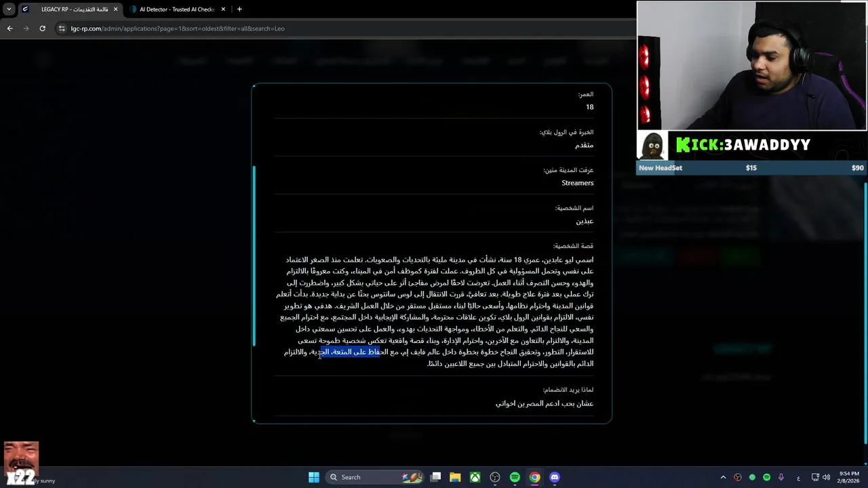Click the age value 18
The image size is (868, 488).
pos(589,107)
